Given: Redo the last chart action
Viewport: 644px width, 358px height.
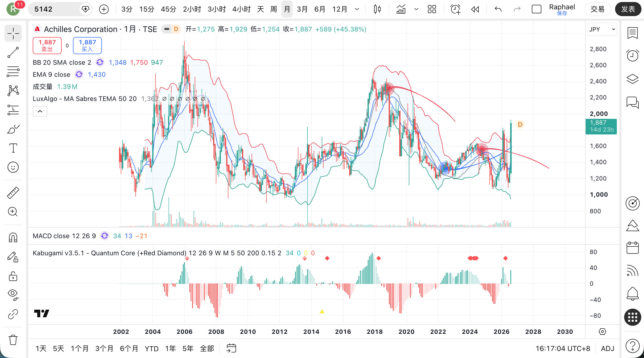Looking at the screenshot, I should pyautogui.click(x=517, y=9).
